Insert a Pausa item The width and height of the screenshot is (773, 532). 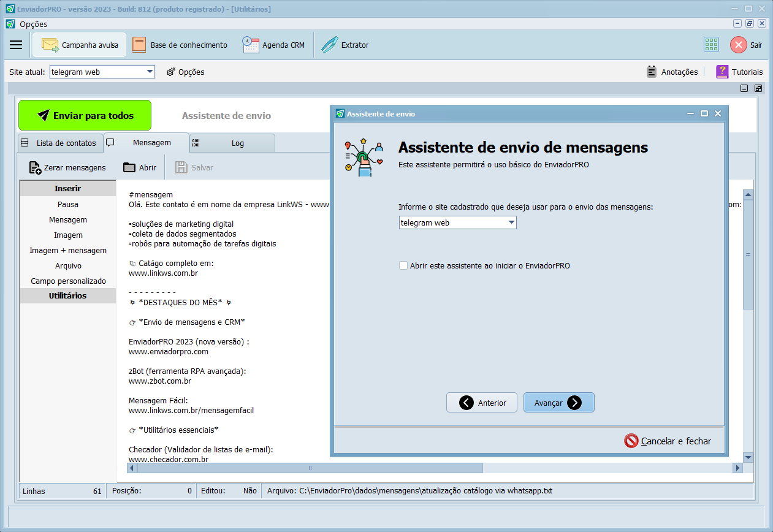pos(68,204)
